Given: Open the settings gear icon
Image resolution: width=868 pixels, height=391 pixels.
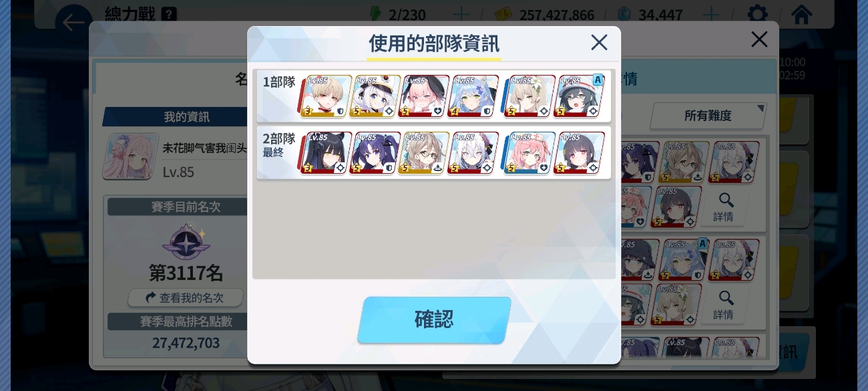Looking at the screenshot, I should click(757, 14).
